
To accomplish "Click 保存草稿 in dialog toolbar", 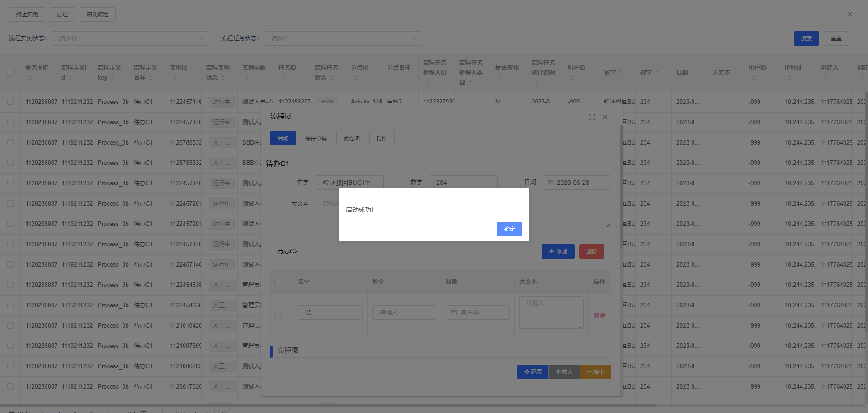I will pos(316,138).
